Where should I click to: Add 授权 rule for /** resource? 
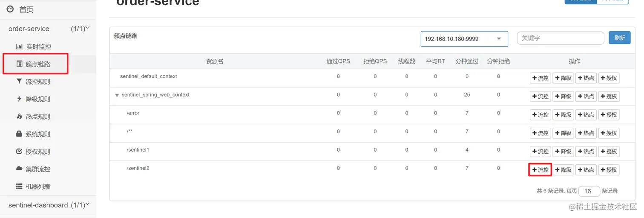tap(609, 133)
